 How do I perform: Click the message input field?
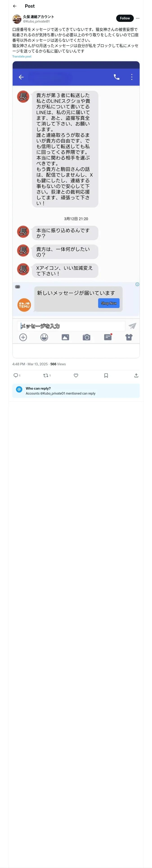[71, 326]
